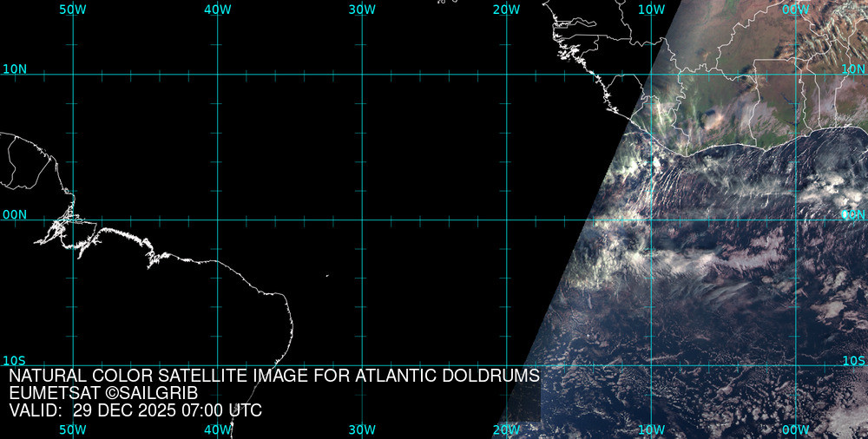Click the bottom 30W longitude label
Screen dimensions: 868x439
click(362, 429)
